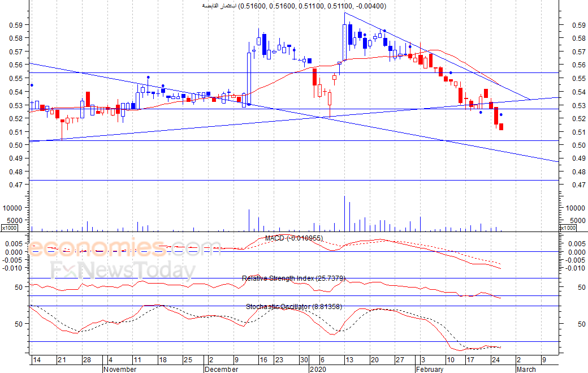Click the last red candlestick near 0.51
The image size is (588, 373).
click(x=501, y=127)
